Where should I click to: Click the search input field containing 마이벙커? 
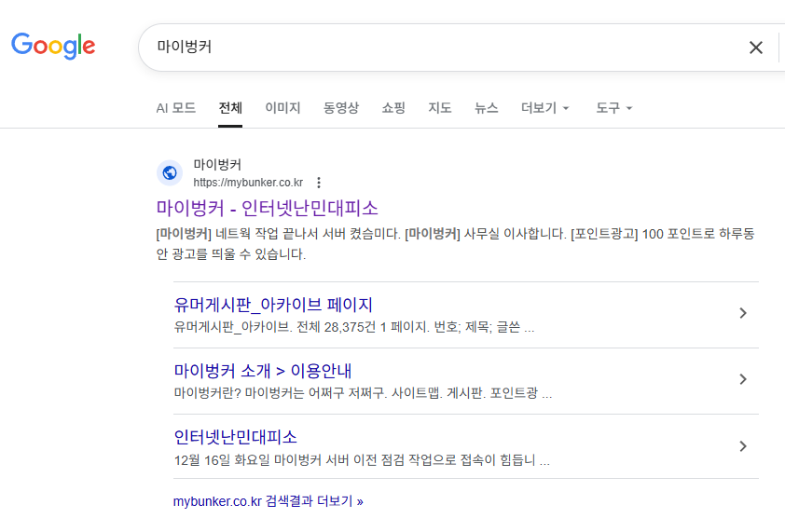[438, 47]
